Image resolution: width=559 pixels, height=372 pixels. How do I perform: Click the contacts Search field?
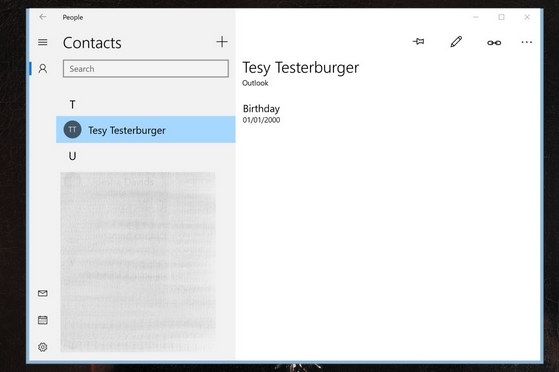click(x=146, y=68)
